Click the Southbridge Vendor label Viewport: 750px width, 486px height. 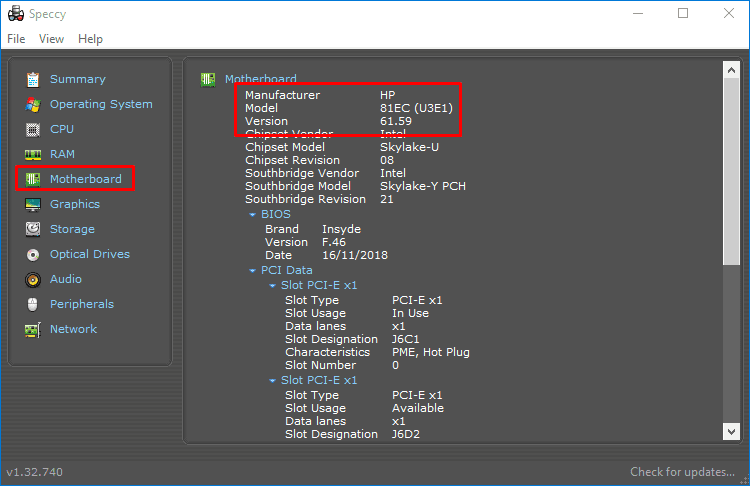pos(302,173)
